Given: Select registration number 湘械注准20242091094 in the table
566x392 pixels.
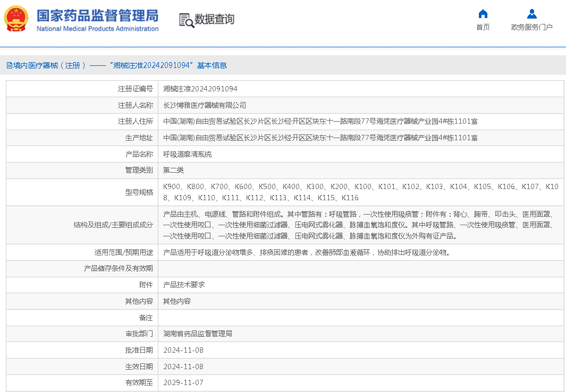Looking at the screenshot, I should (200, 89).
